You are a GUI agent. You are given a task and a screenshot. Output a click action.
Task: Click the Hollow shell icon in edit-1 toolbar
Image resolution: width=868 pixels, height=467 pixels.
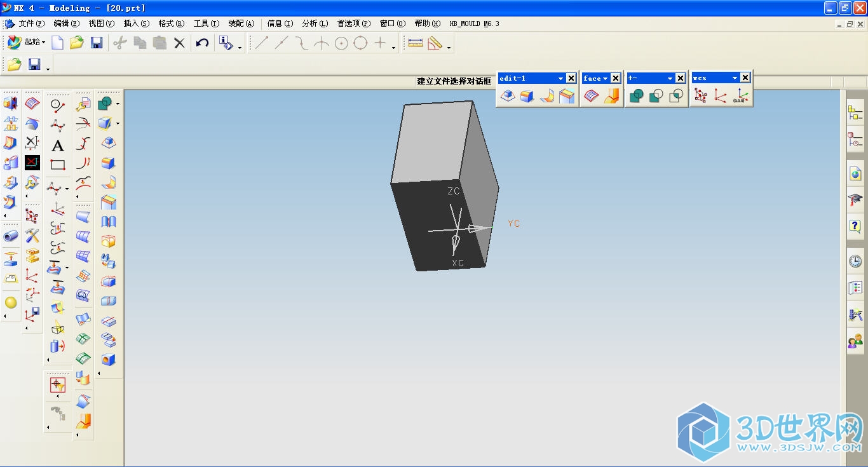[x=567, y=96]
